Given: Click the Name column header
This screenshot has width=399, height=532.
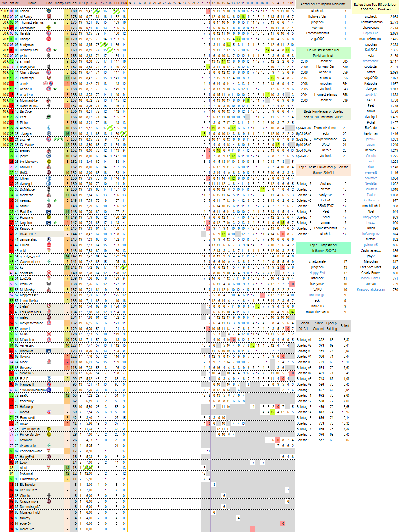Looking at the screenshot, I should pos(32,3).
